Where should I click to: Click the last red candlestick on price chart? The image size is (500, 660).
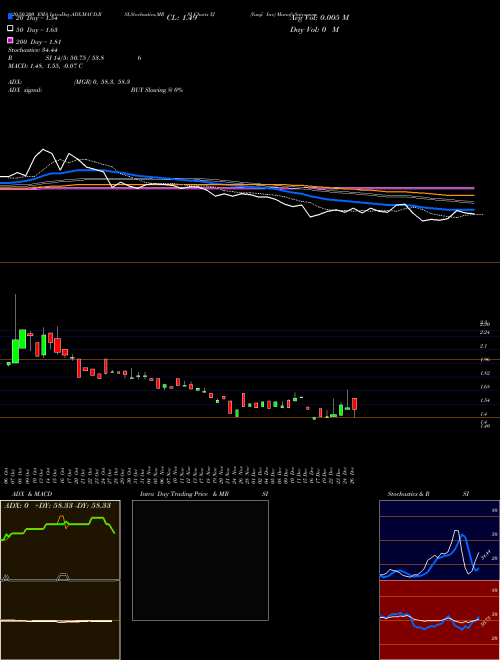click(355, 404)
